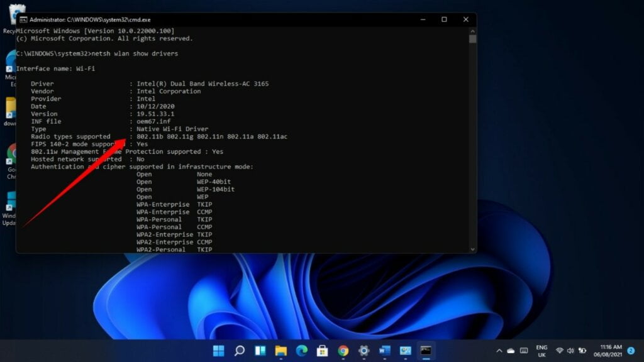Viewport: 644px width, 362px height.
Task: Click the Start button
Action: (x=218, y=350)
